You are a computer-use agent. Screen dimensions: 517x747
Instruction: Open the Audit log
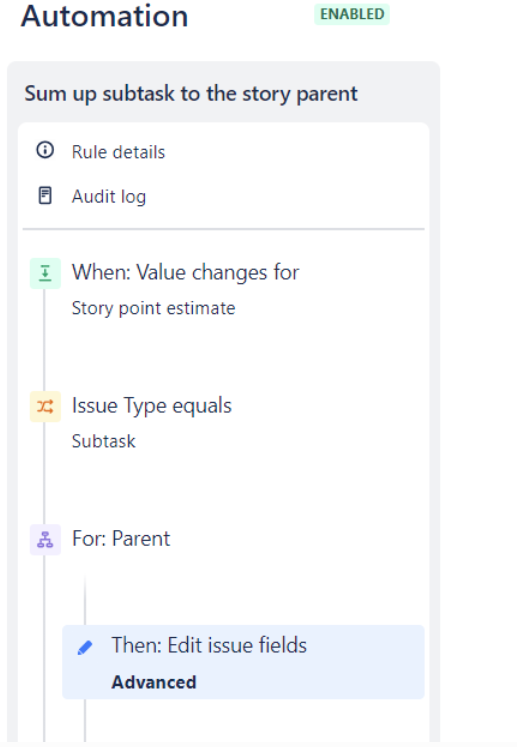(x=109, y=196)
